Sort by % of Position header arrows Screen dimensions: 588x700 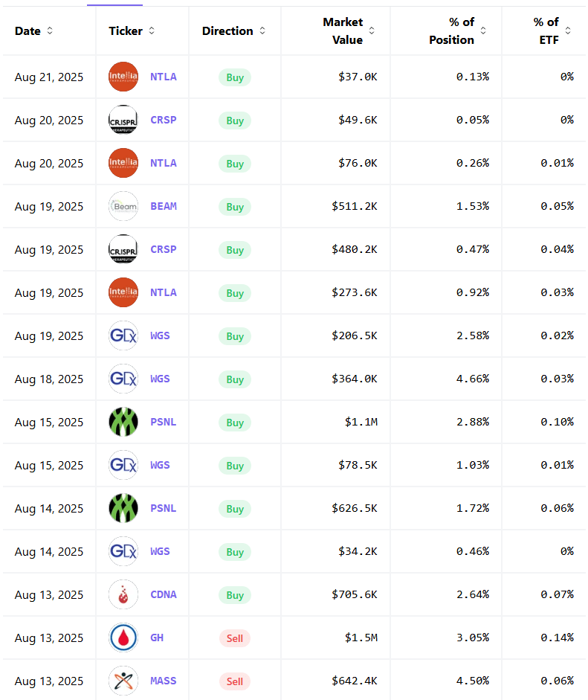pyautogui.click(x=483, y=30)
